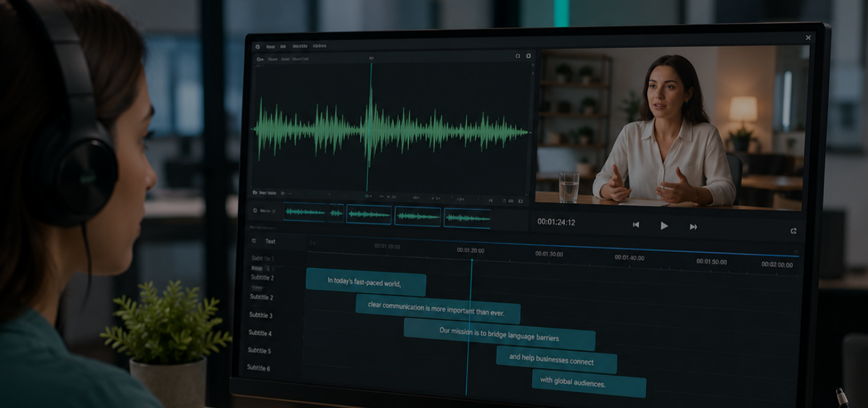Click the 00:01:50:00 mark on the ruler

coord(711,261)
